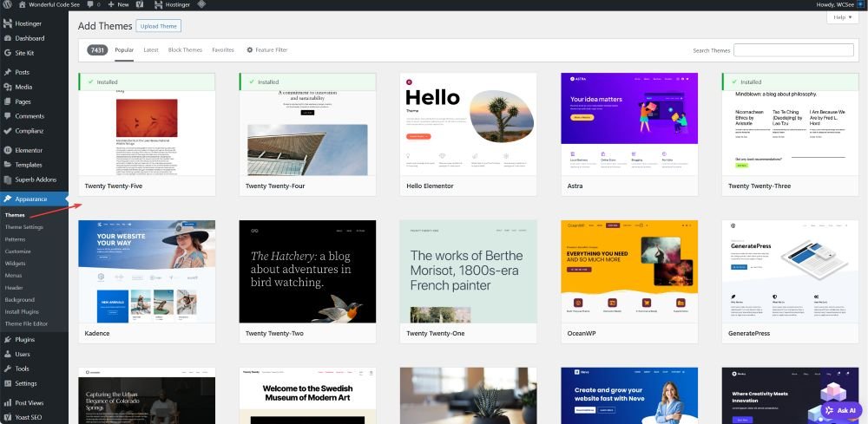Select Hello Elementor theme preview
Viewport: 868px width, 424px height.
coord(469,134)
